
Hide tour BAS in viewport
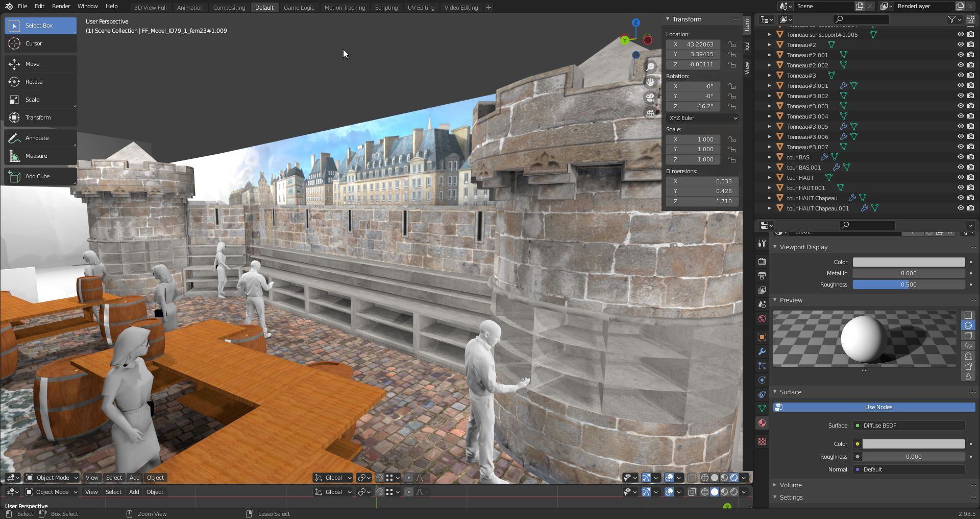coord(960,157)
